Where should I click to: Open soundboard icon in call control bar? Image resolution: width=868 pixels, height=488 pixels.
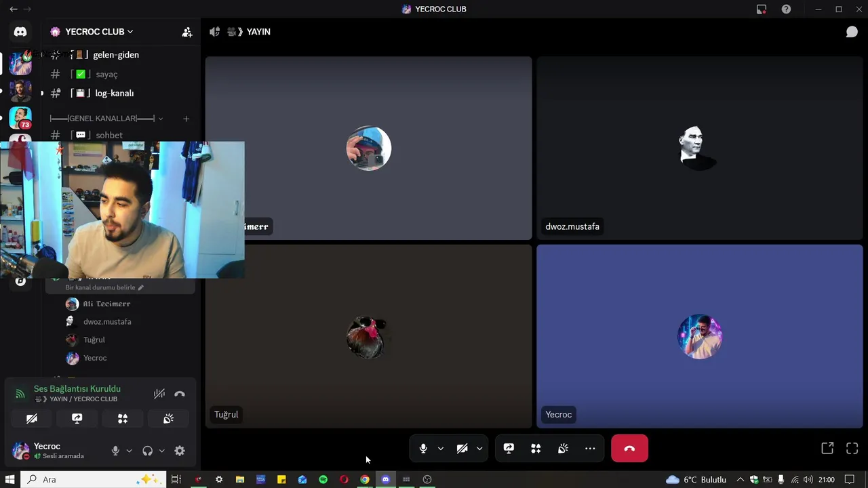tap(563, 449)
